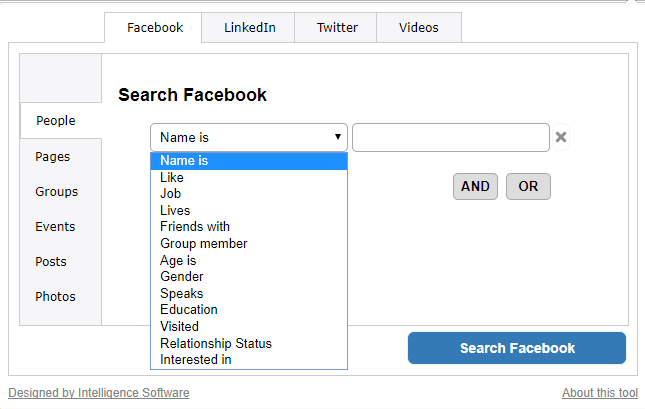This screenshot has height=409, width=645.
Task: Remove the search condition with X icon
Action: [561, 137]
